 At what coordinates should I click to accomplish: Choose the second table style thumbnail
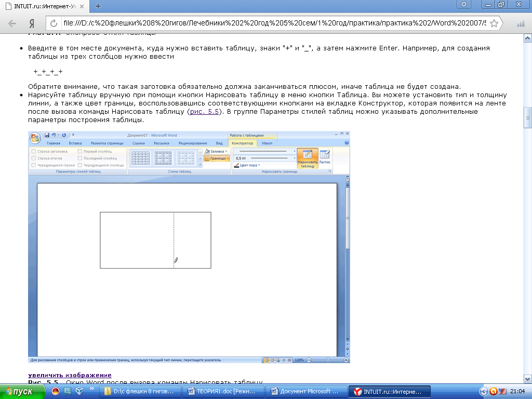click(163, 158)
